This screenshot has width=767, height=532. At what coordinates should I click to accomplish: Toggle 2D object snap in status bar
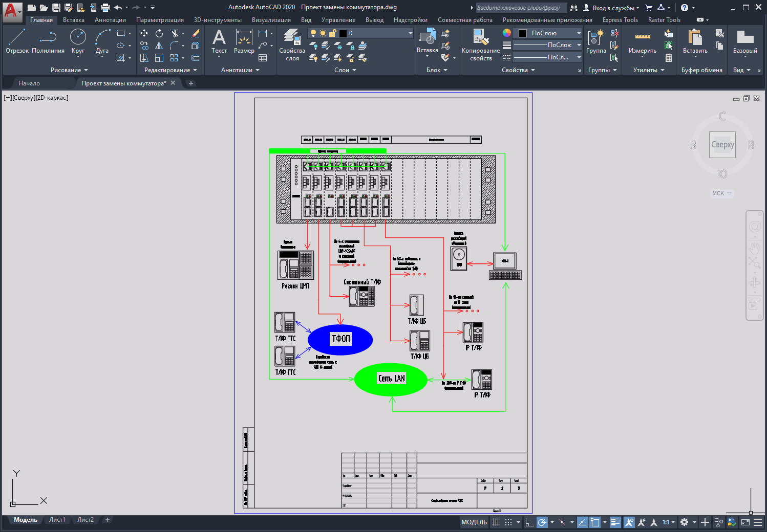click(x=595, y=522)
